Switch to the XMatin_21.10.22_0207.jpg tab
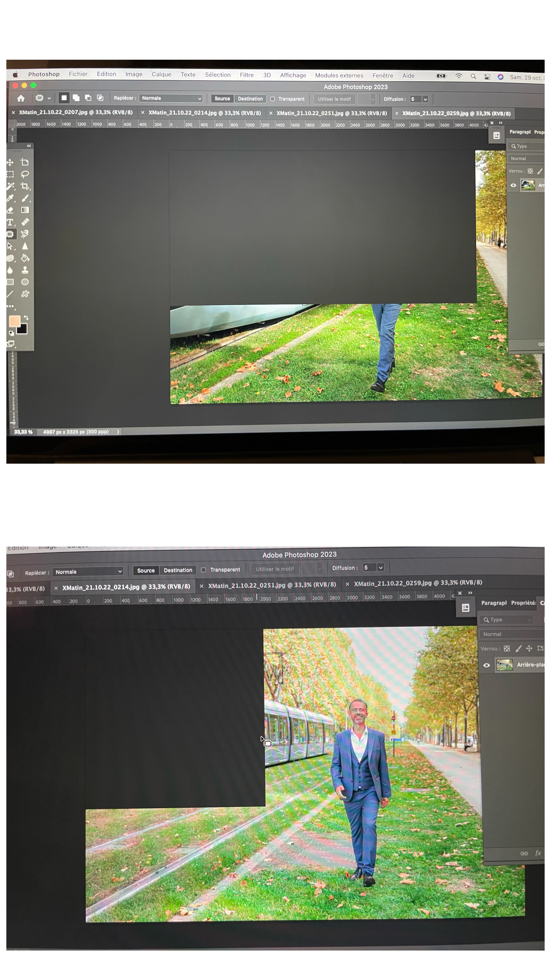This screenshot has width=551, height=980. pyautogui.click(x=75, y=113)
